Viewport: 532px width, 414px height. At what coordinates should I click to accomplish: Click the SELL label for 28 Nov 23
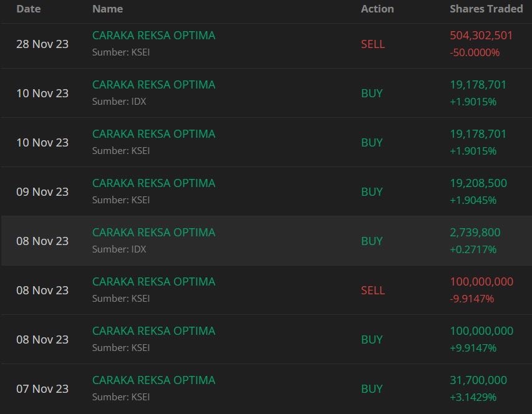[x=373, y=44]
